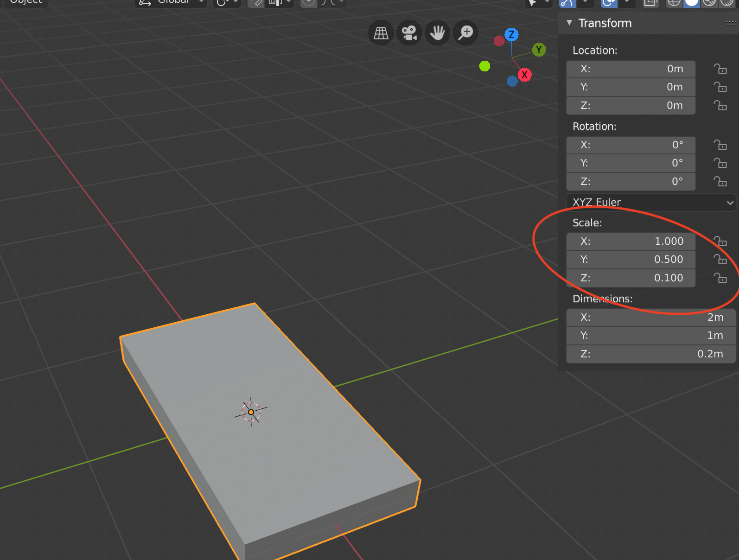Viewport: 739px width, 560px height.
Task: Click the Scale Y 0.500 field
Action: point(631,260)
